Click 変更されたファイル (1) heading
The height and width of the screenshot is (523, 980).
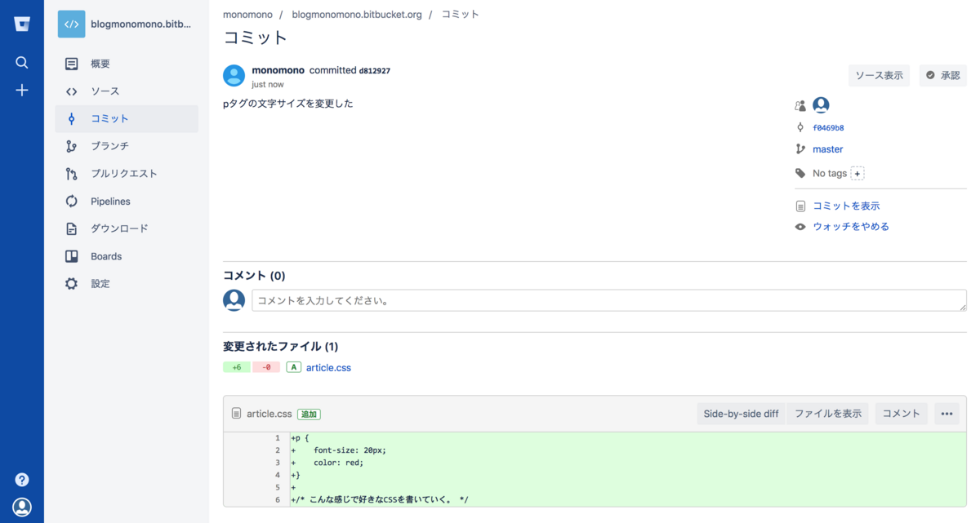coord(280,347)
